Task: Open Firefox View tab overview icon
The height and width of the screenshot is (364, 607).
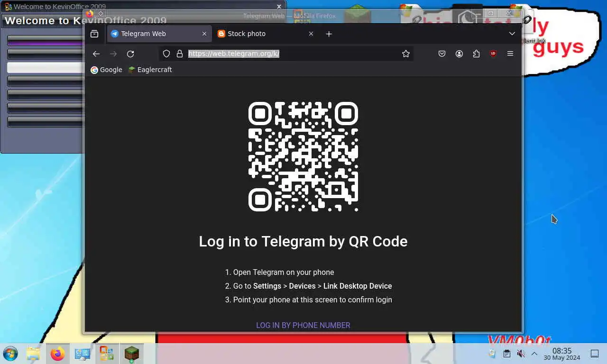Action: click(94, 34)
